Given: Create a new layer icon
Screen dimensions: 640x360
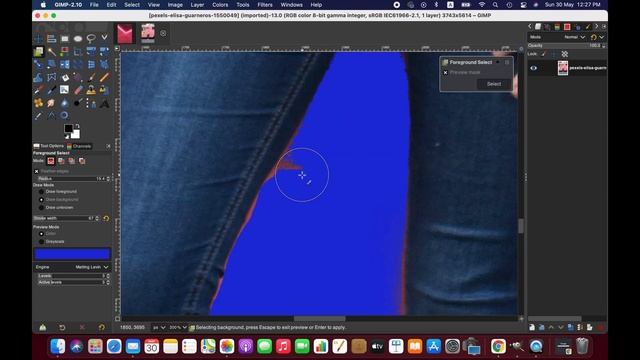Looking at the screenshot, I should point(532,327).
